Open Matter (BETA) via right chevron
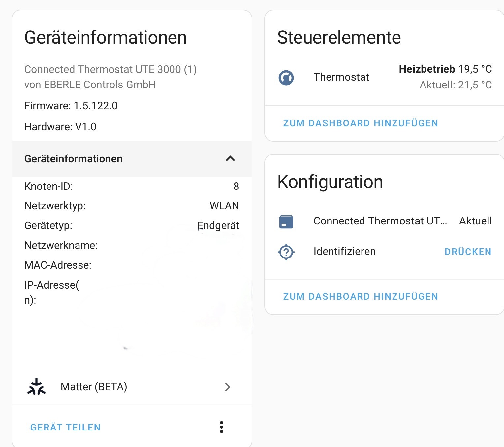The width and height of the screenshot is (504, 447). point(227,387)
